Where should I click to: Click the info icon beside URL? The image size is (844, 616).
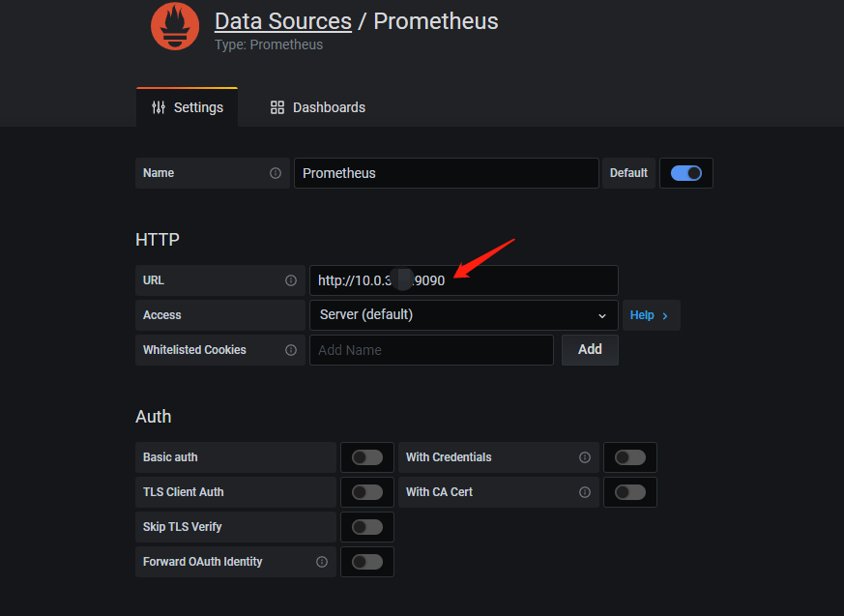[291, 280]
